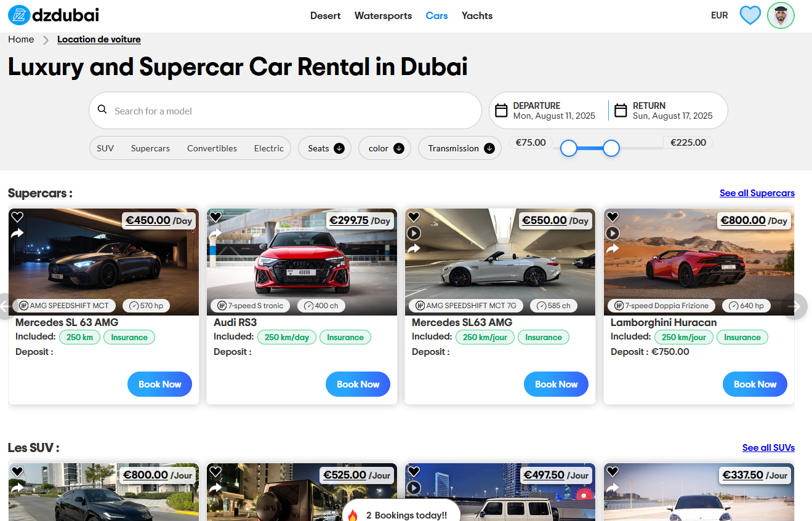This screenshot has width=812, height=521.
Task: Focus the Search for a model field
Action: pyautogui.click(x=285, y=111)
